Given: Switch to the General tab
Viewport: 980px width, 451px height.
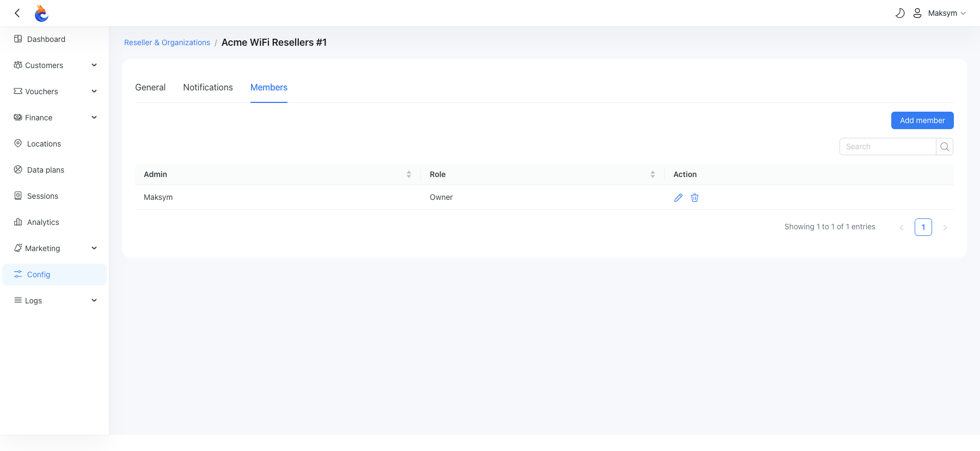Looking at the screenshot, I should [150, 87].
